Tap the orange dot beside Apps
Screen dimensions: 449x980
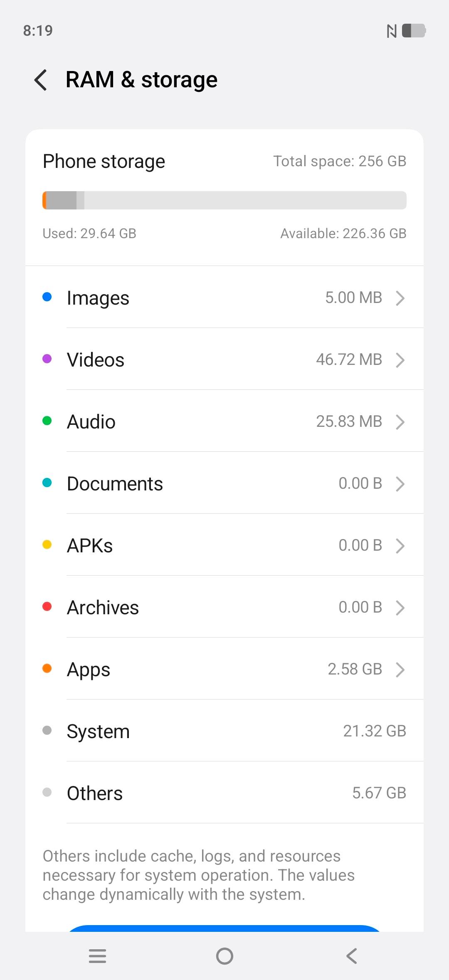click(47, 668)
